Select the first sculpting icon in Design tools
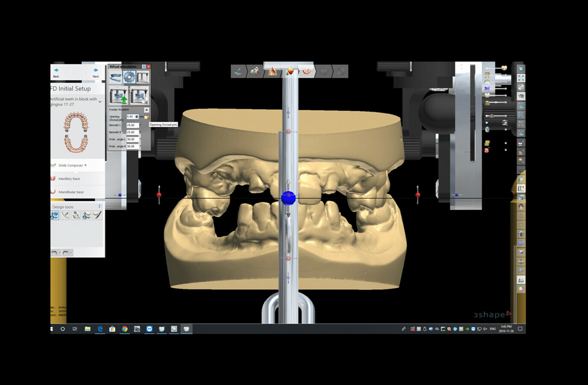This screenshot has height=385, width=588. (54, 215)
